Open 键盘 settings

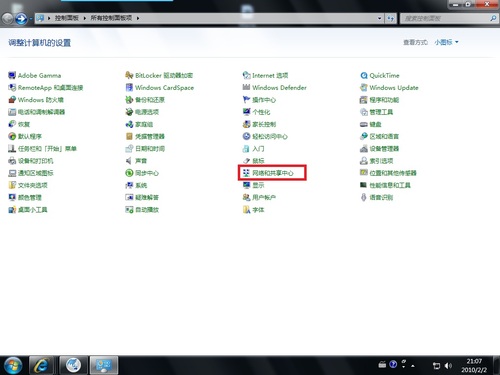[x=371, y=124]
